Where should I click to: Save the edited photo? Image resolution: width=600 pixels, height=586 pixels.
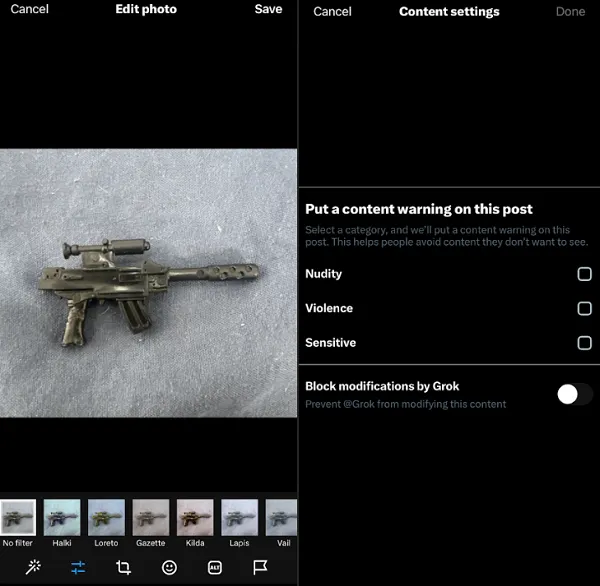(268, 9)
